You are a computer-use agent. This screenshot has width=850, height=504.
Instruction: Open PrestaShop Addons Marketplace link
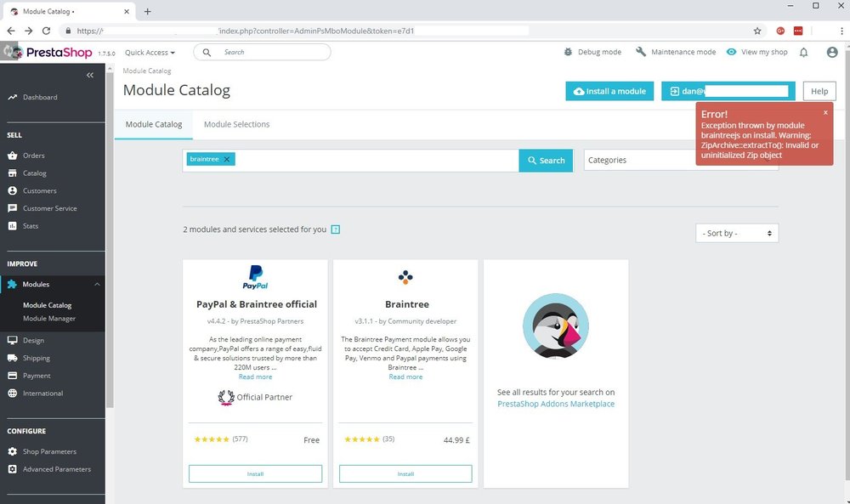click(x=556, y=404)
